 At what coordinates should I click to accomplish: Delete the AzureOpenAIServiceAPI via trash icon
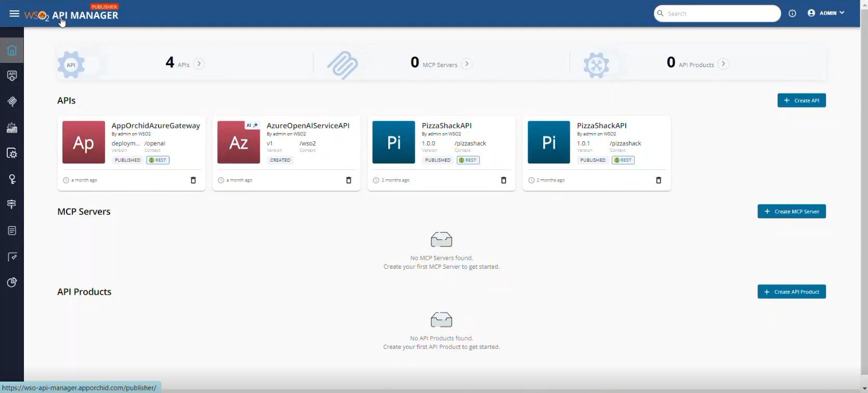(349, 180)
